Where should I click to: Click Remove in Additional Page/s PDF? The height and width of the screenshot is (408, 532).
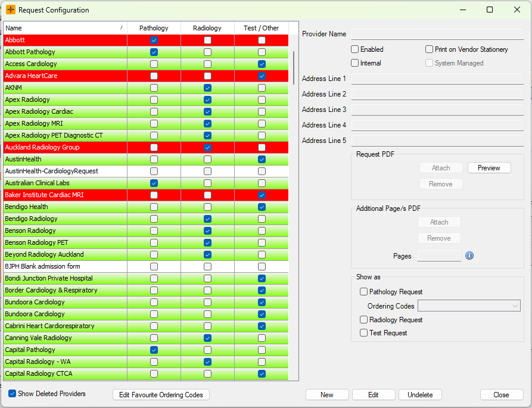tap(439, 238)
